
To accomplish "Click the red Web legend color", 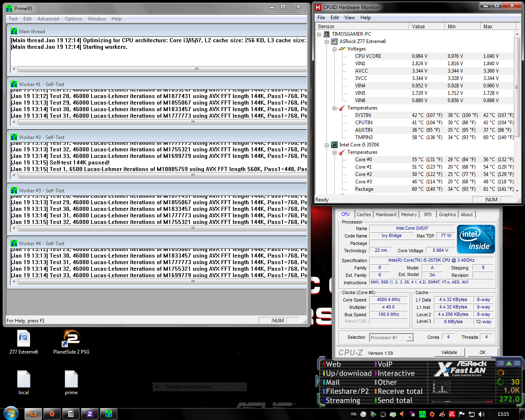I will pos(324,364).
